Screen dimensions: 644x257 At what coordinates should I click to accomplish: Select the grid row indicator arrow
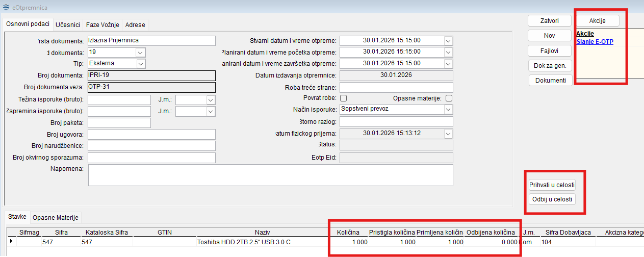point(11,242)
